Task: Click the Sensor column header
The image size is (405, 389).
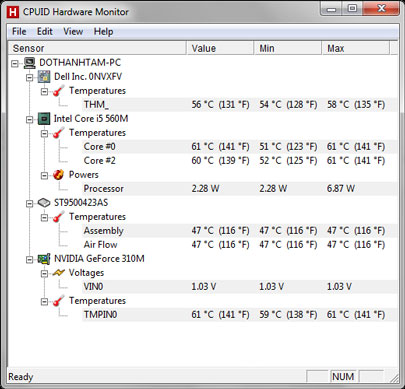Action: pos(97,48)
